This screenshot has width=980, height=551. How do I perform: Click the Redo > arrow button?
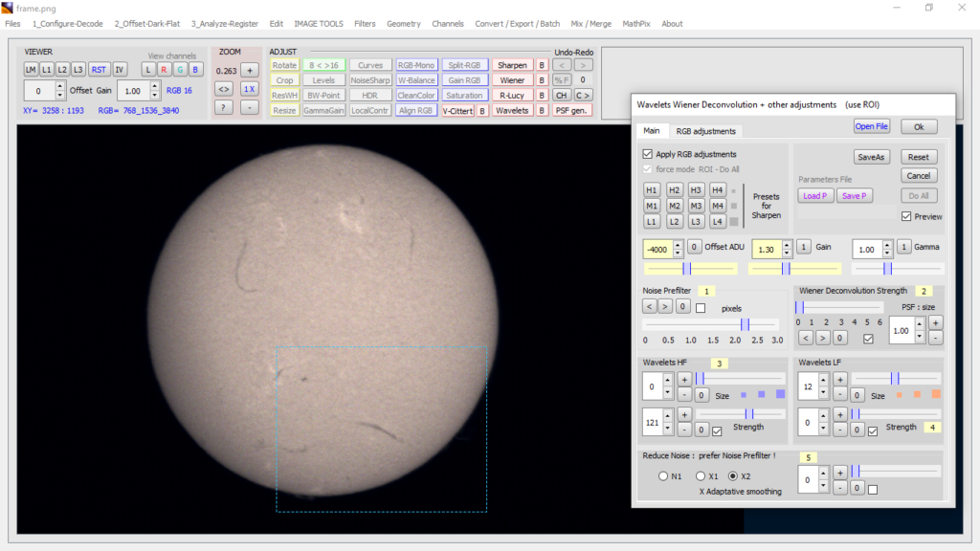[x=583, y=65]
